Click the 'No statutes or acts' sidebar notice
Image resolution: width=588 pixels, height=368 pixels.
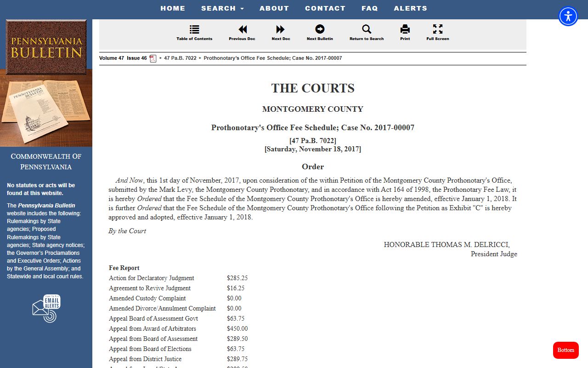[x=41, y=189]
